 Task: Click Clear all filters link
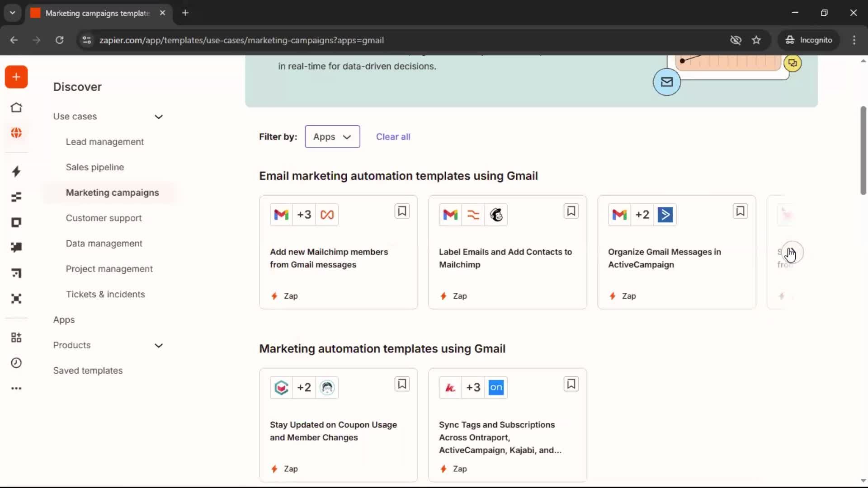coord(393,136)
